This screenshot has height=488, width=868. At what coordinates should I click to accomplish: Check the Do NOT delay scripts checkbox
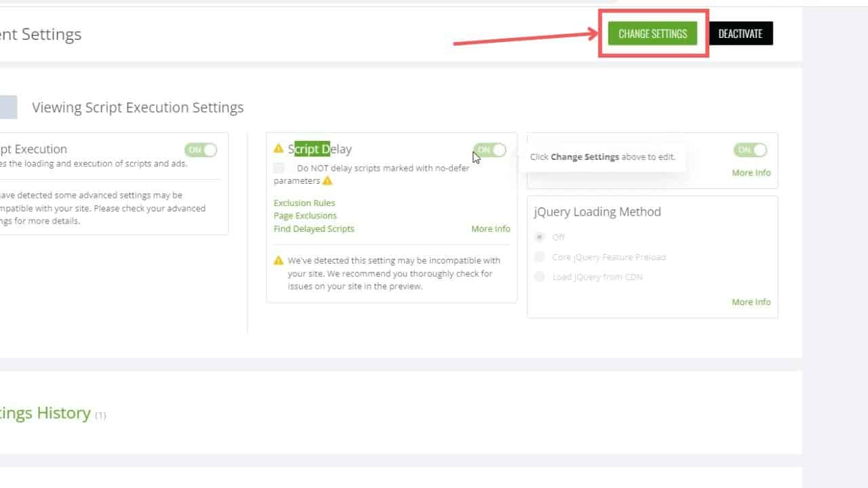click(x=279, y=168)
